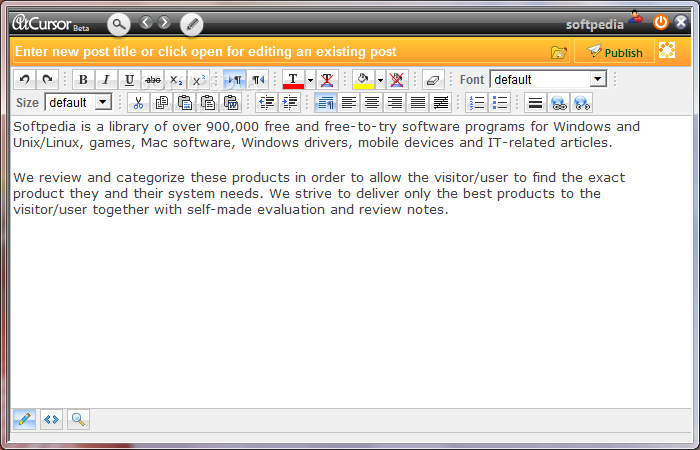
Task: Insert a bulleted list
Action: pyautogui.click(x=500, y=103)
